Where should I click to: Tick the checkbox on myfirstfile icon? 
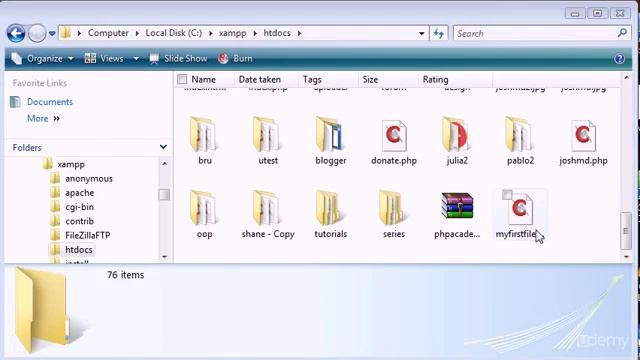[x=507, y=195]
